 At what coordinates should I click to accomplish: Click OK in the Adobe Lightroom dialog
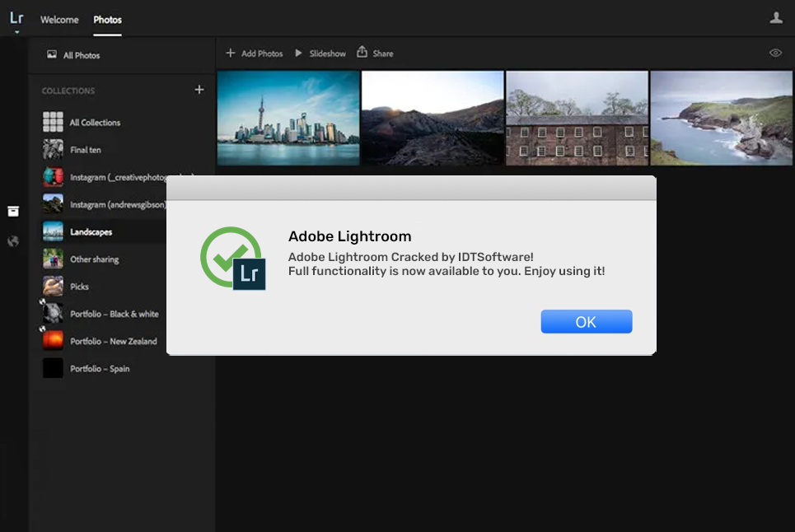(x=586, y=322)
